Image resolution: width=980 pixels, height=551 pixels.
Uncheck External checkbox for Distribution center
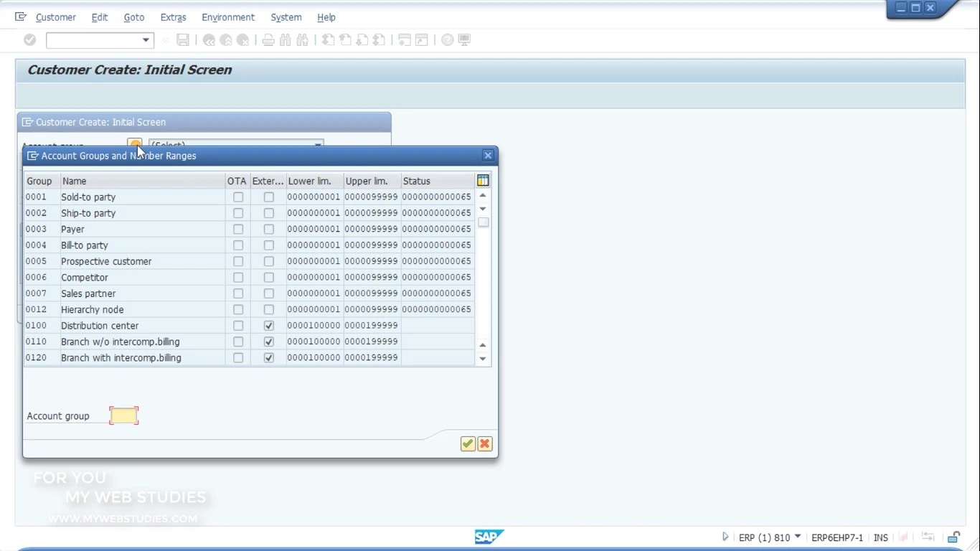269,326
